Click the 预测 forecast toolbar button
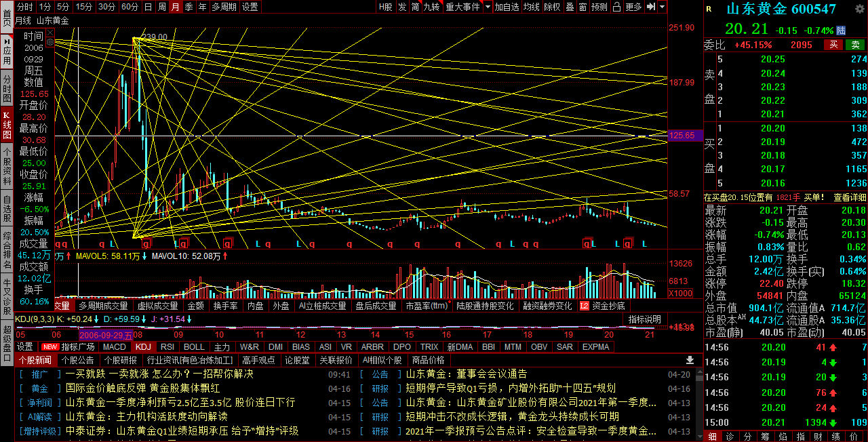 tap(599, 7)
